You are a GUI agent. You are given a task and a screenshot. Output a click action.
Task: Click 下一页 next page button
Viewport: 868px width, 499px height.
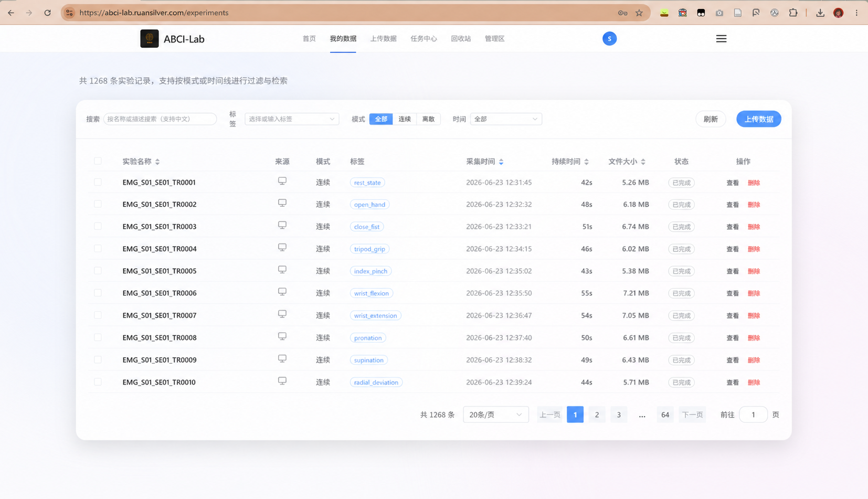click(692, 415)
